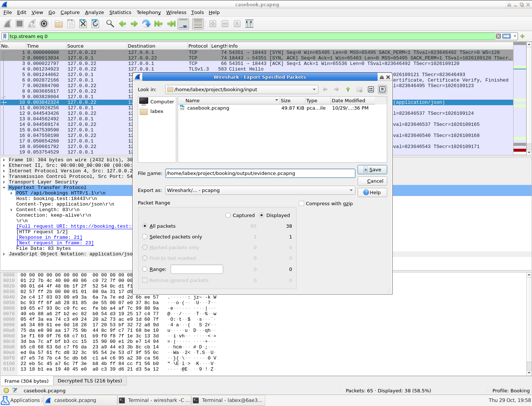Select the Captured radio button
Screen dimensions: 532x406
(x=228, y=216)
